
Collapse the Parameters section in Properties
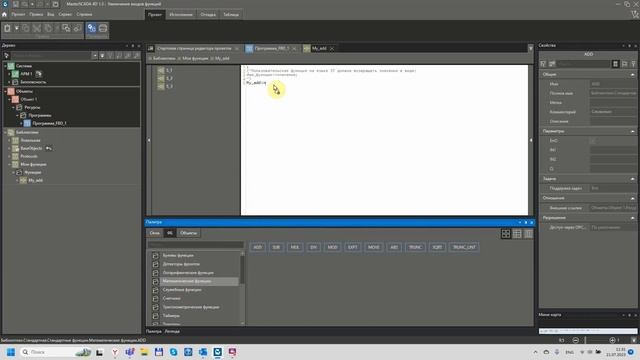(x=633, y=131)
